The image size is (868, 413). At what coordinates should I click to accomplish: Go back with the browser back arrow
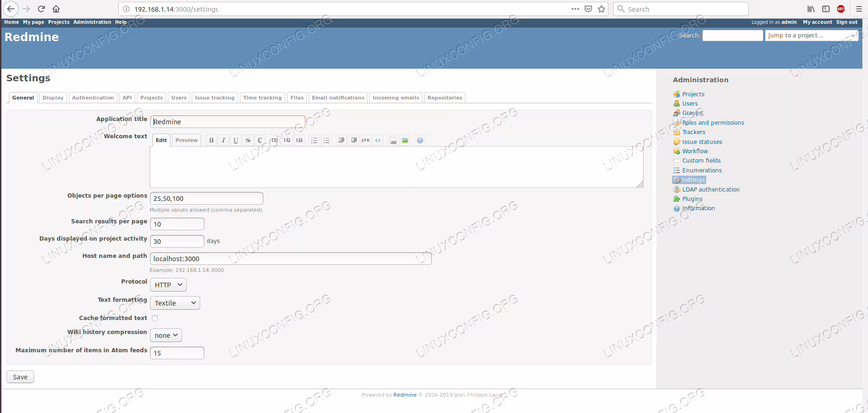[11, 9]
